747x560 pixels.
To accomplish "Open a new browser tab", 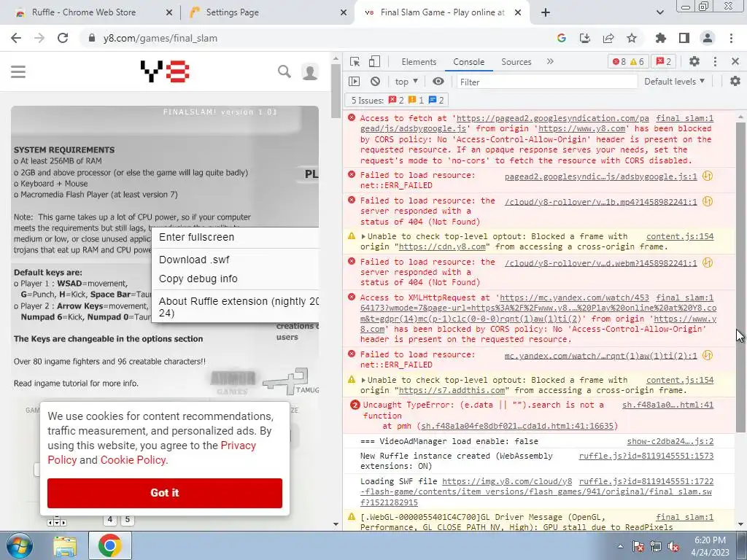I will [x=546, y=13].
